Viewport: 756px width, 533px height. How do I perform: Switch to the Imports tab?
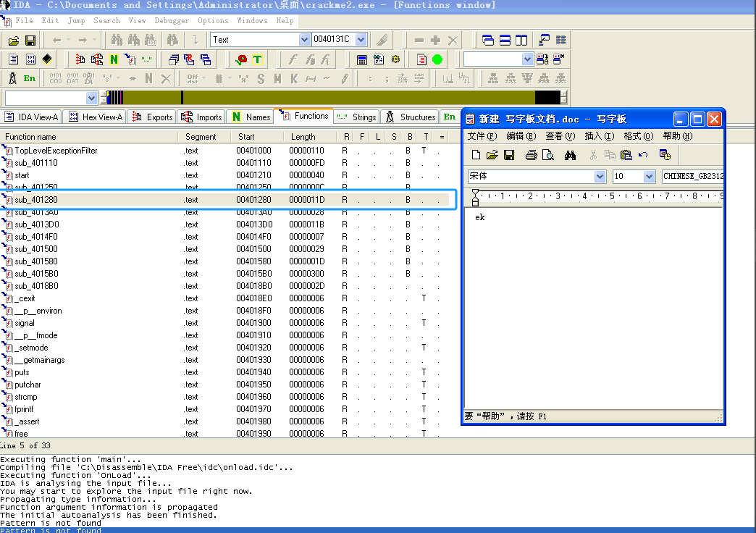201,117
